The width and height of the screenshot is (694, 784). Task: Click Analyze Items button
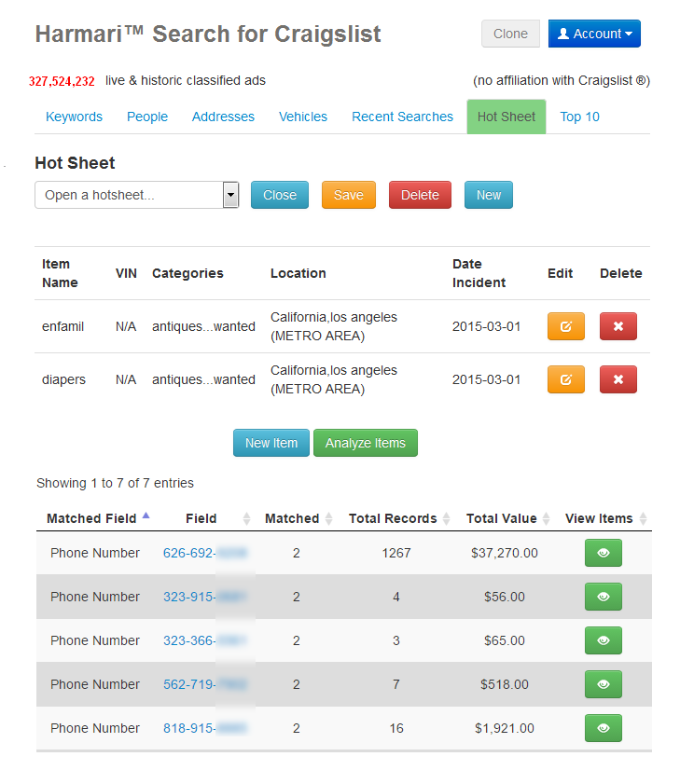[366, 443]
